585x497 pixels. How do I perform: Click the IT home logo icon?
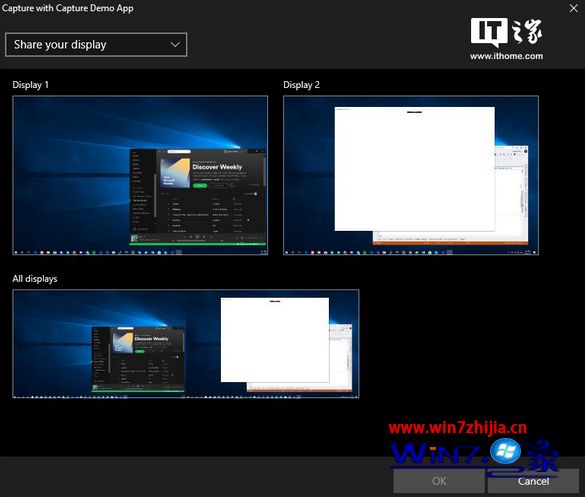[506, 32]
